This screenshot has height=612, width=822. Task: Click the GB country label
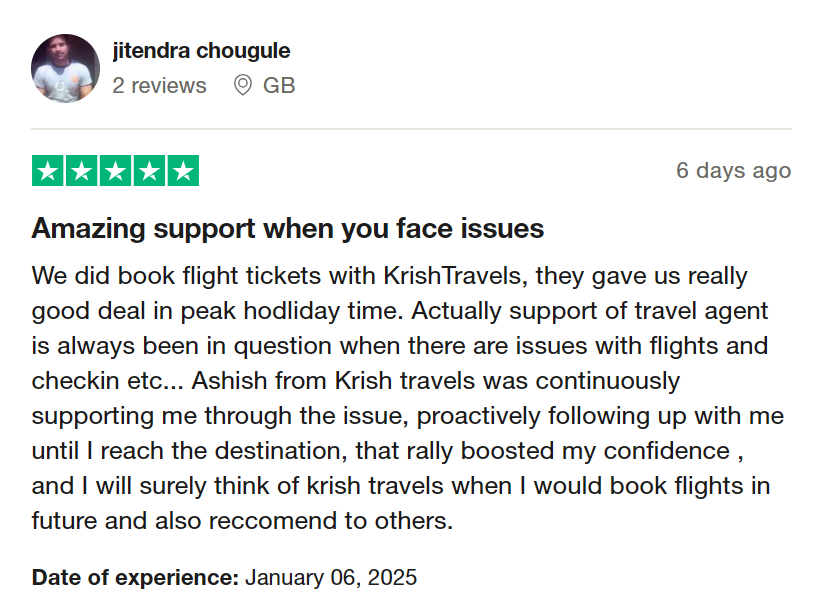click(279, 86)
